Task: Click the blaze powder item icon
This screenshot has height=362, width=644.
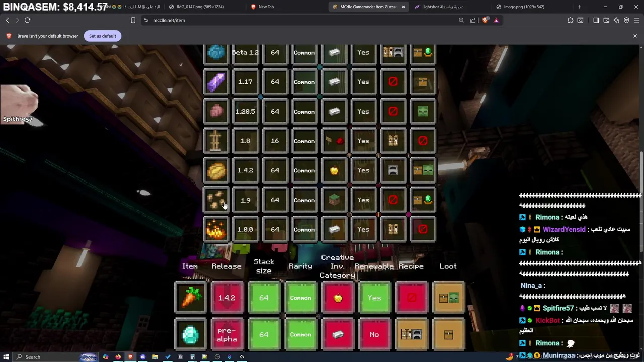Action: (216, 229)
